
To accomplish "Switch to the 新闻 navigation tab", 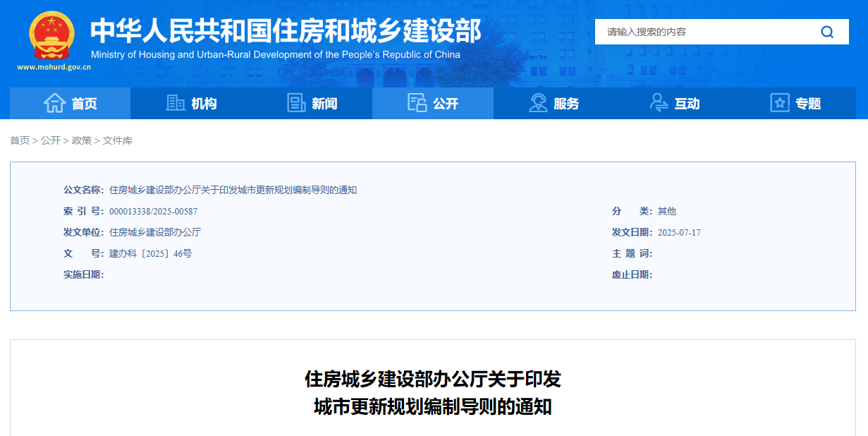I will click(x=312, y=103).
